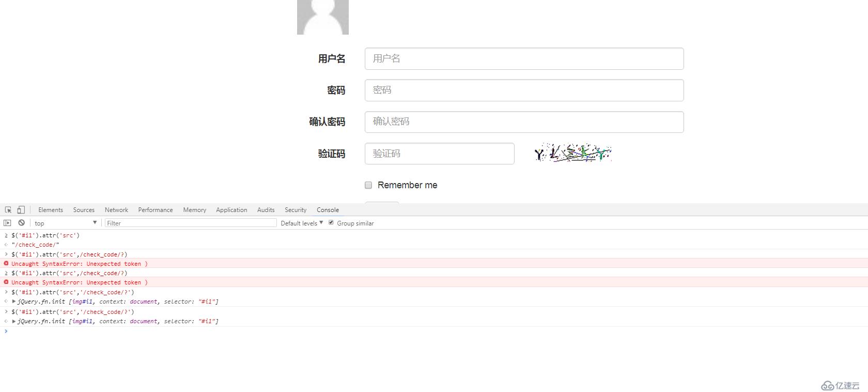The height and width of the screenshot is (392, 868).
Task: Toggle the Group similar checkbox
Action: coord(331,223)
